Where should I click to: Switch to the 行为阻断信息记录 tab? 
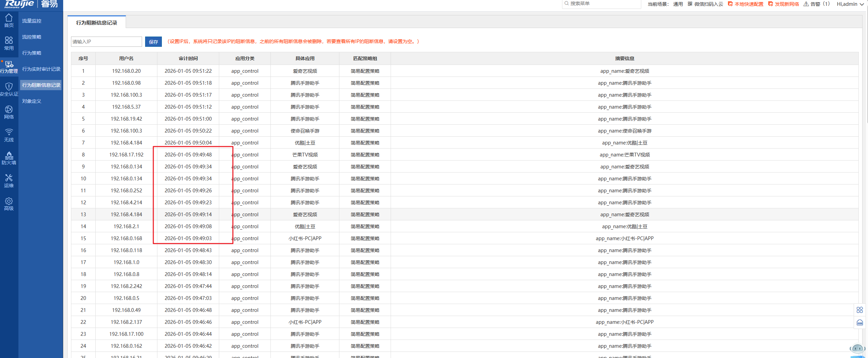[x=97, y=23]
